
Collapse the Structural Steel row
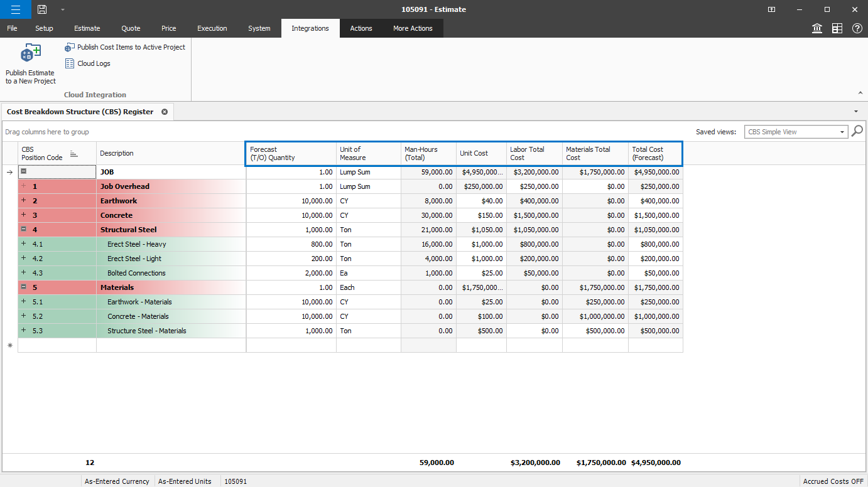pyautogui.click(x=24, y=230)
